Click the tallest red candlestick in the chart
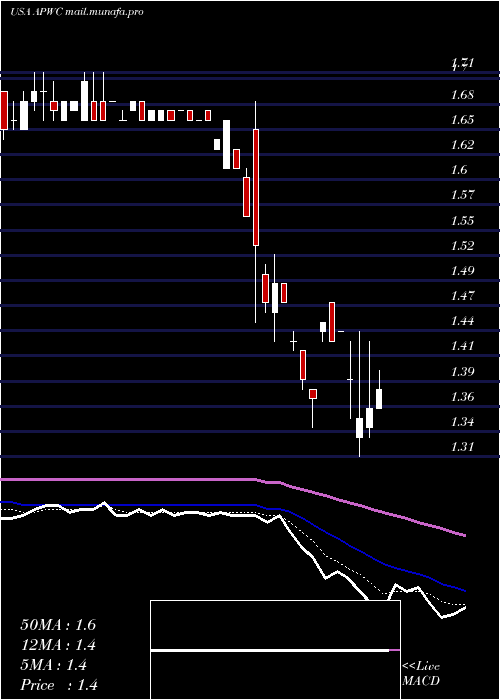This screenshot has width=500, height=700. tap(256, 187)
